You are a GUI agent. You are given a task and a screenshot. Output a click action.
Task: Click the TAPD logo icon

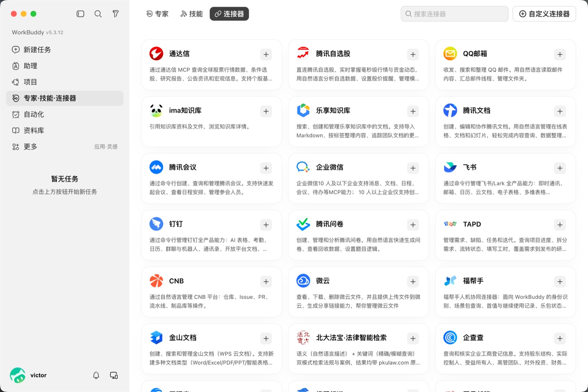[x=450, y=224]
